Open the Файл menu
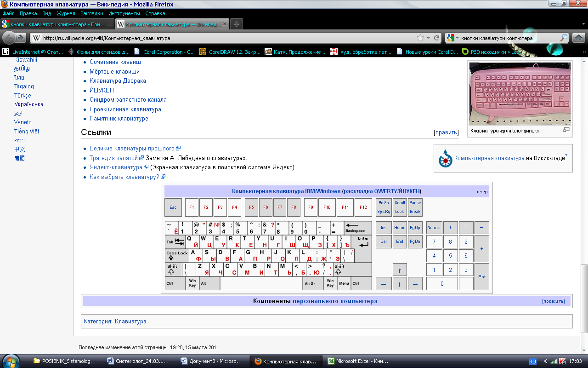588x368 pixels. tap(8, 13)
